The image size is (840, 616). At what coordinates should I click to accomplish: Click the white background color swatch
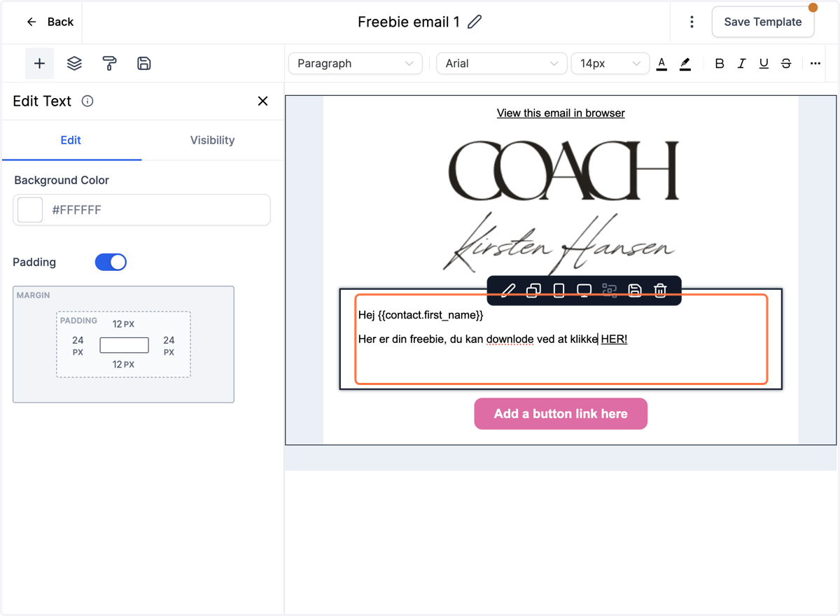(30, 210)
